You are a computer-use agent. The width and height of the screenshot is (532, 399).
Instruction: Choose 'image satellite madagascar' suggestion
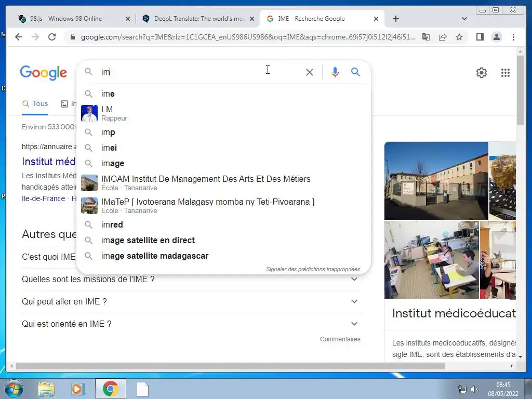223,256
